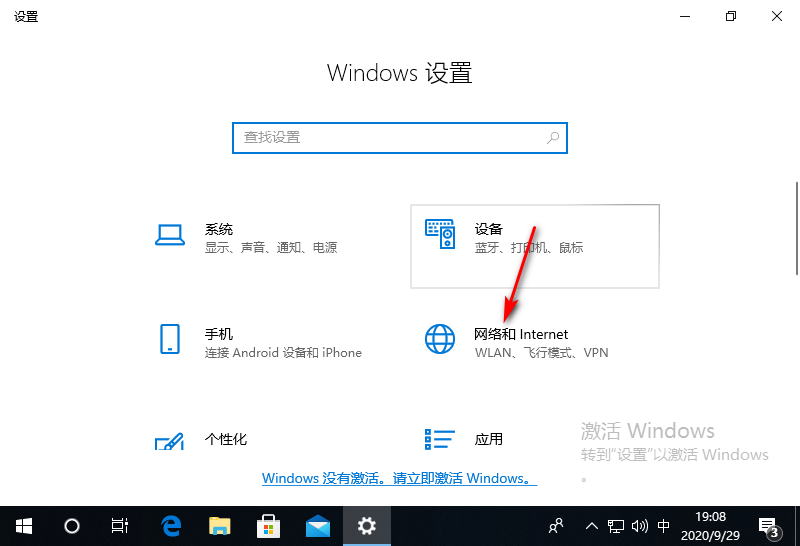Click the 查找设置 search field

pos(400,138)
